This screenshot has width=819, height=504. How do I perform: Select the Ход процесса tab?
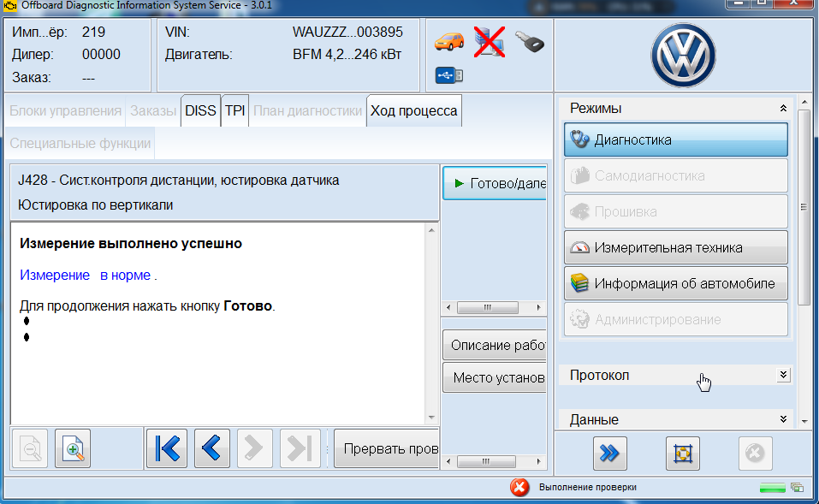click(413, 111)
